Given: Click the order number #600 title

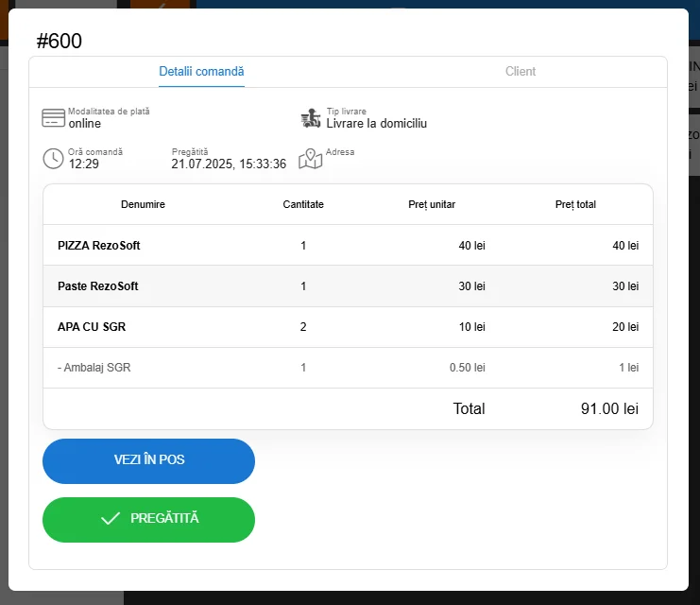Looking at the screenshot, I should [x=59, y=41].
